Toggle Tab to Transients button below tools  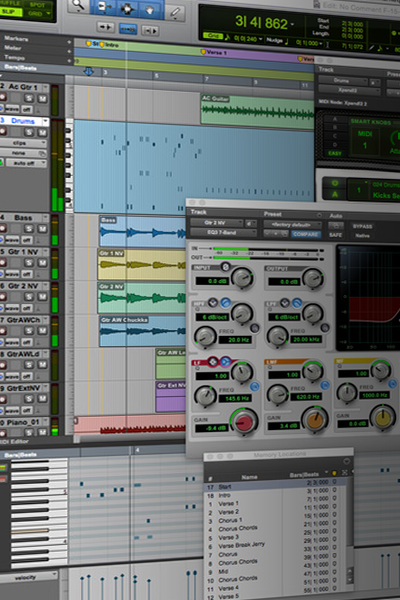coord(106,27)
